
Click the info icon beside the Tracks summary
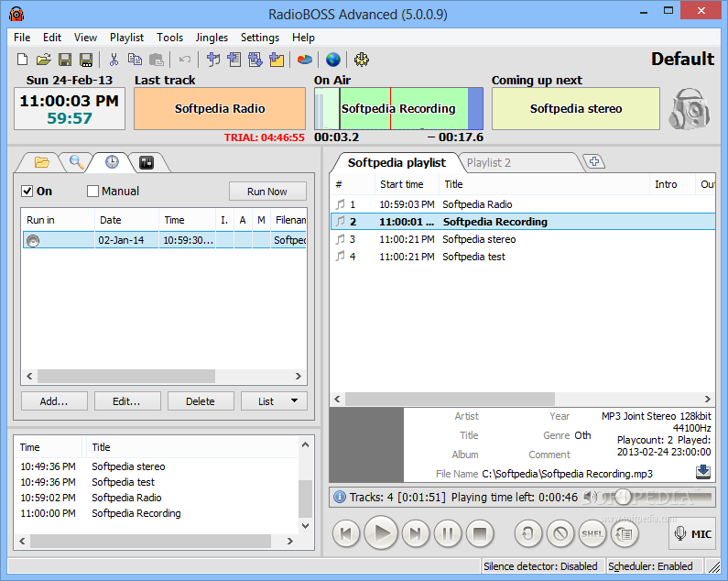tap(340, 497)
